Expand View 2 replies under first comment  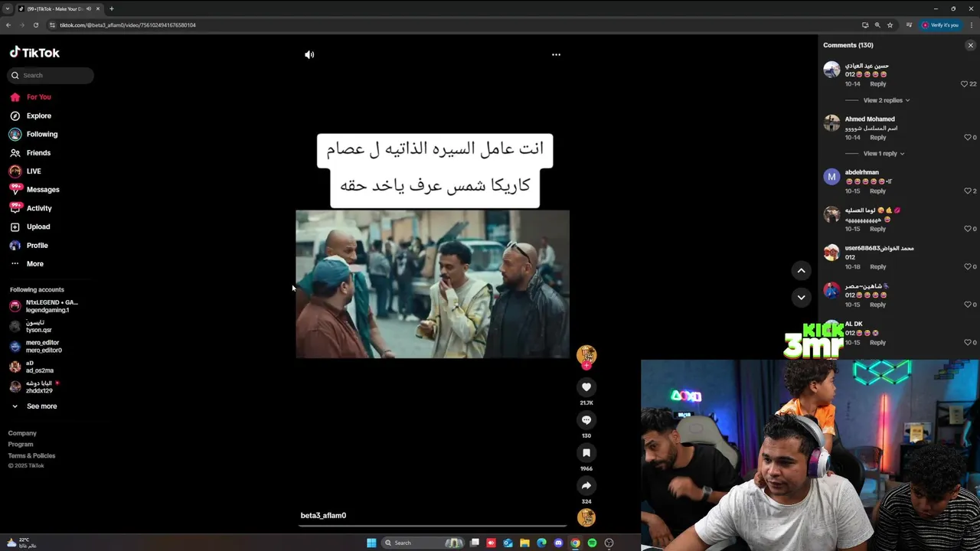click(887, 100)
